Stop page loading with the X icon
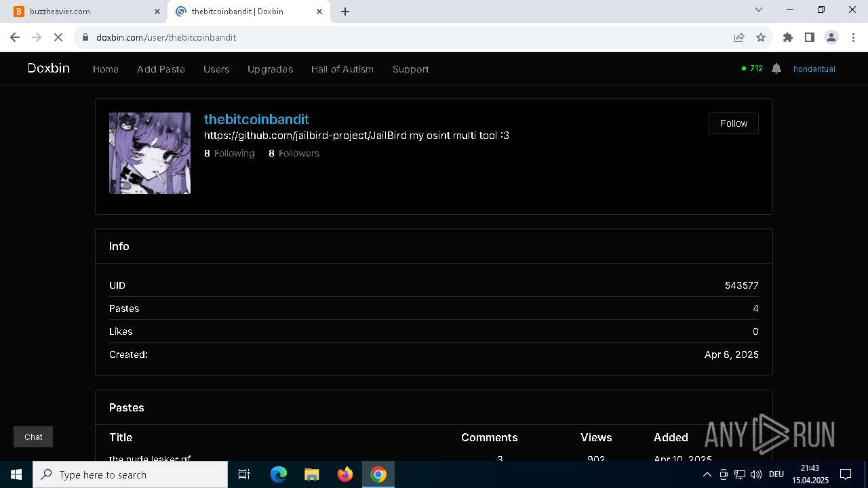868x488 pixels. click(x=58, y=37)
